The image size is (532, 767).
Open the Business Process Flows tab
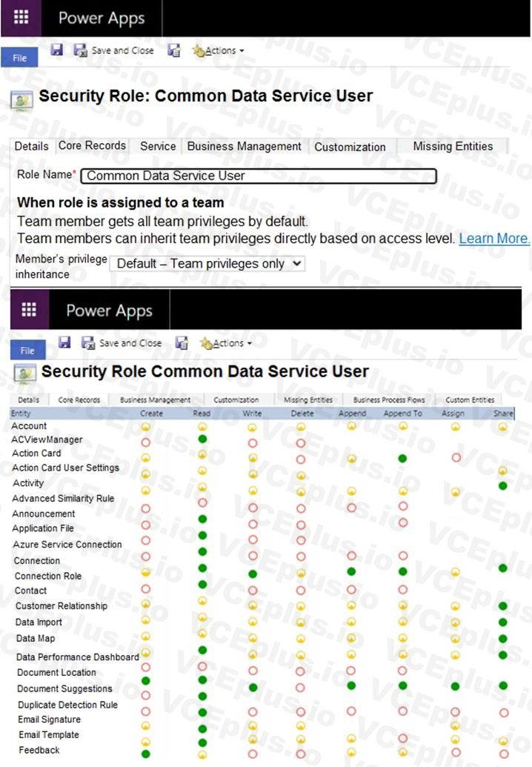point(389,399)
